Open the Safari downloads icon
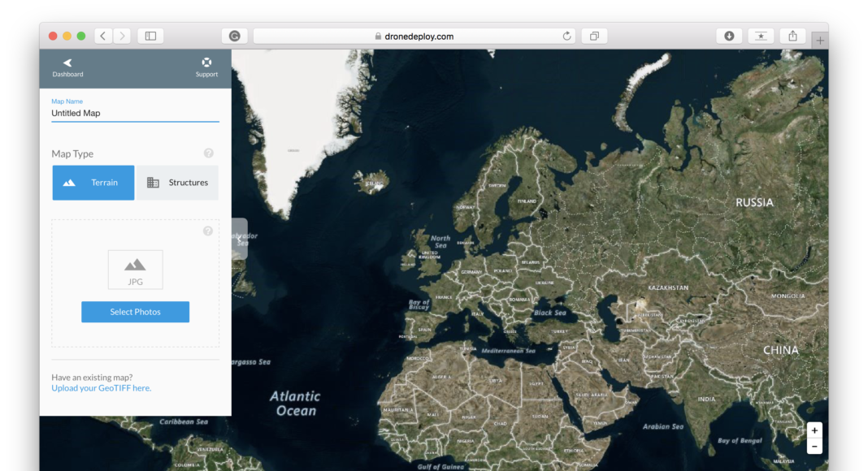This screenshot has width=868, height=471. click(729, 36)
